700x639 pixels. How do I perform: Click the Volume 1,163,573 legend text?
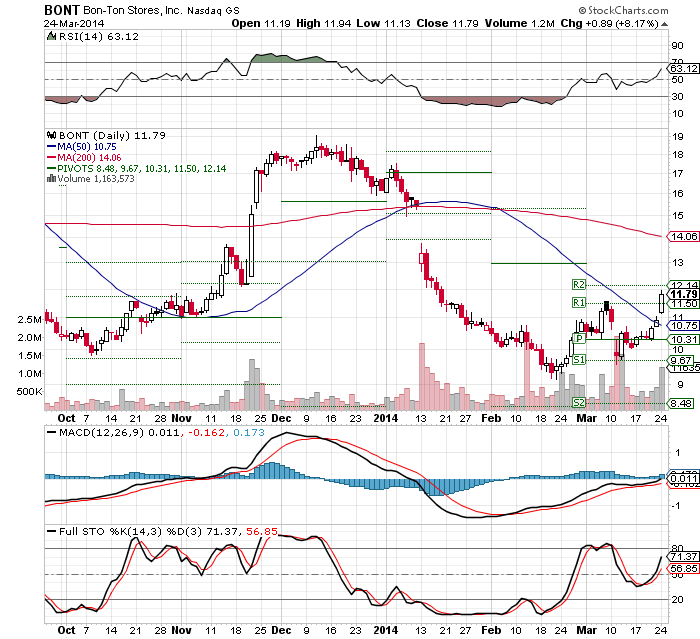pos(96,179)
